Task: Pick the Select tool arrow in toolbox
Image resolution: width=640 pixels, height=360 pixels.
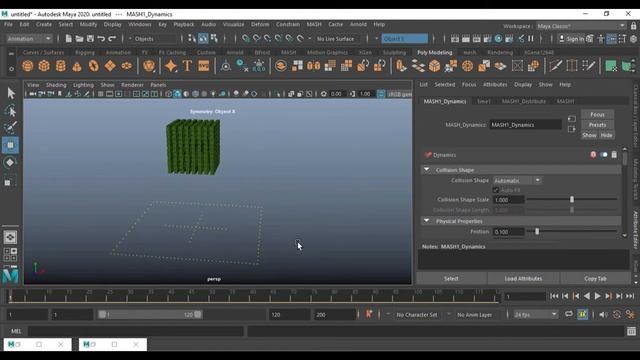Action: pyautogui.click(x=11, y=93)
